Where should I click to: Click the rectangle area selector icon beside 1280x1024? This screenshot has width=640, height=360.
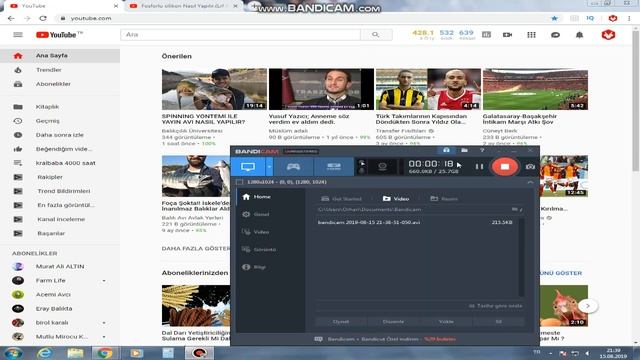(x=240, y=182)
